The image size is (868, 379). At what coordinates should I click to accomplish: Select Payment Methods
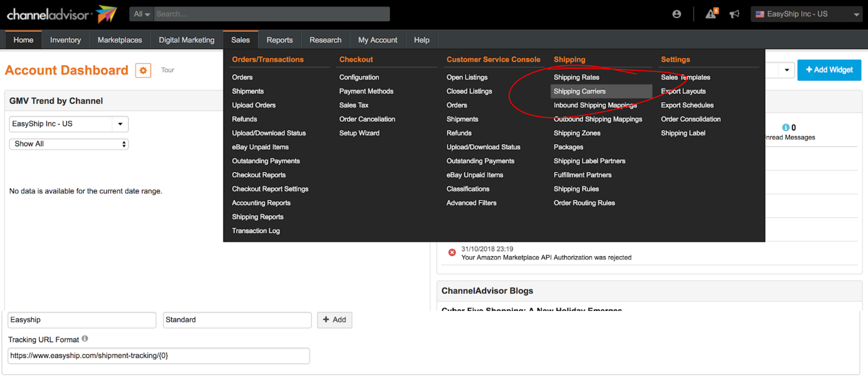366,91
